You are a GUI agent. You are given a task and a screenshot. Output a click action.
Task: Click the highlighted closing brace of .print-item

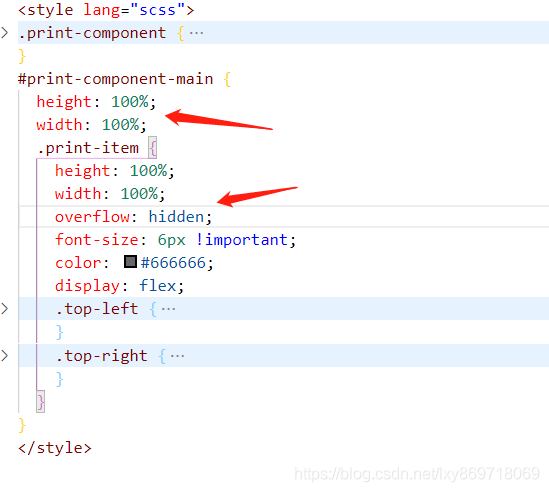(41, 401)
